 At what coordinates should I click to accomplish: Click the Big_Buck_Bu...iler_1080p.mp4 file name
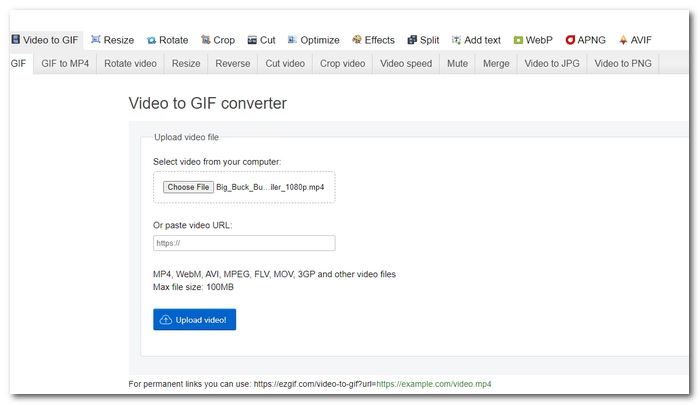(x=270, y=187)
